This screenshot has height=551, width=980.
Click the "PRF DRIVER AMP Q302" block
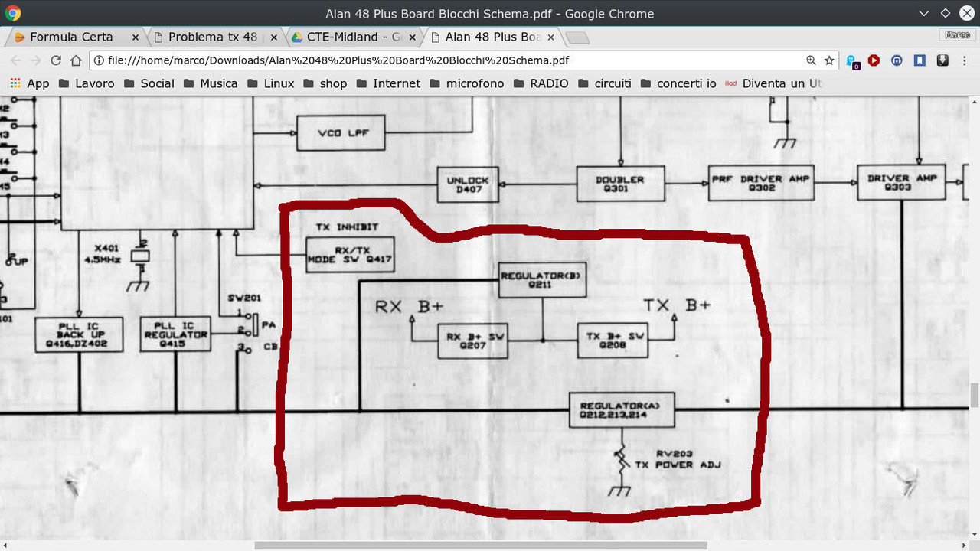[759, 183]
